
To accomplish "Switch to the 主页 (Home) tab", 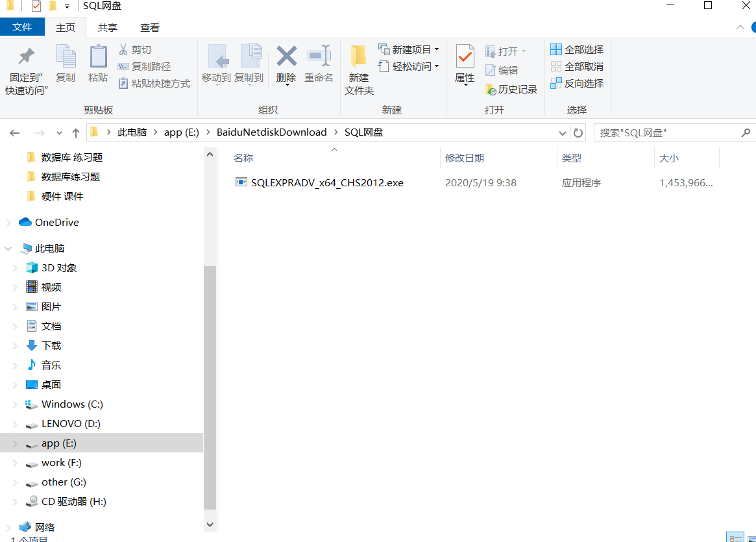I will (66, 28).
